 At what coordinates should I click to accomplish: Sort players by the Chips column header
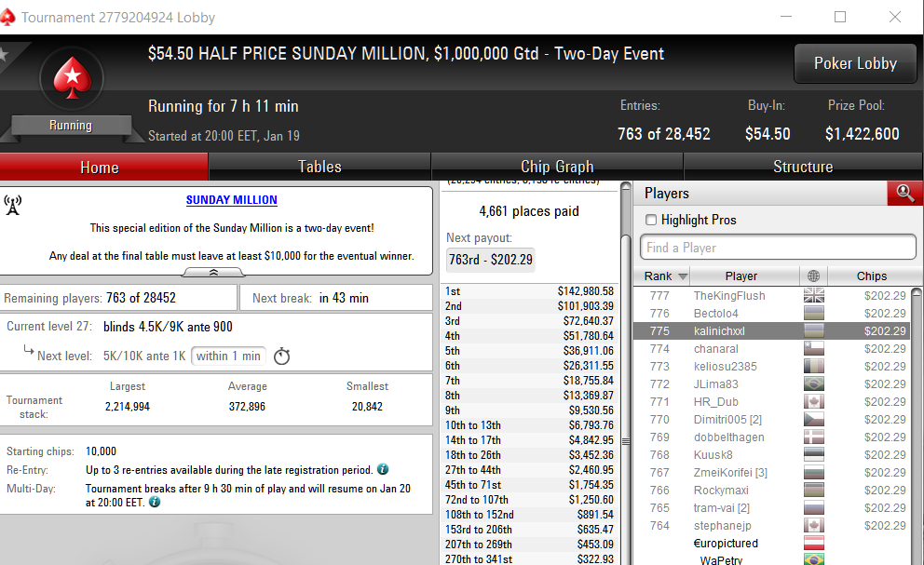click(x=871, y=276)
